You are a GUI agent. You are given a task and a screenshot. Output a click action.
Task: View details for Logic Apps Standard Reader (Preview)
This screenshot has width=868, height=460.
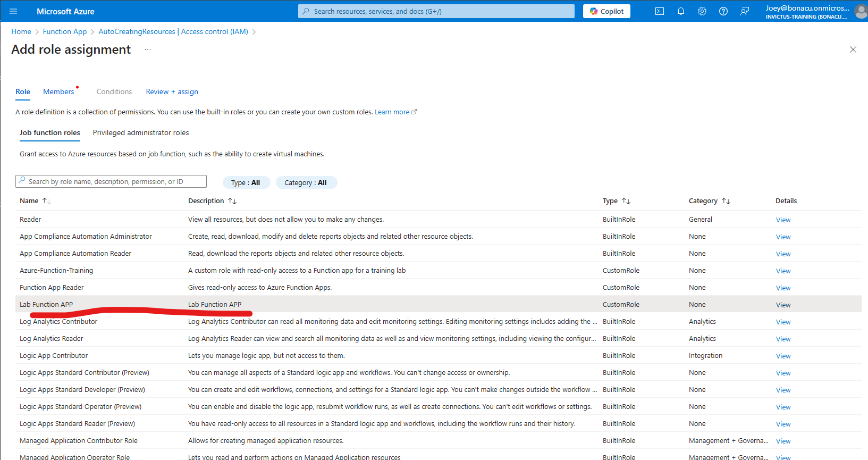pyautogui.click(x=783, y=424)
